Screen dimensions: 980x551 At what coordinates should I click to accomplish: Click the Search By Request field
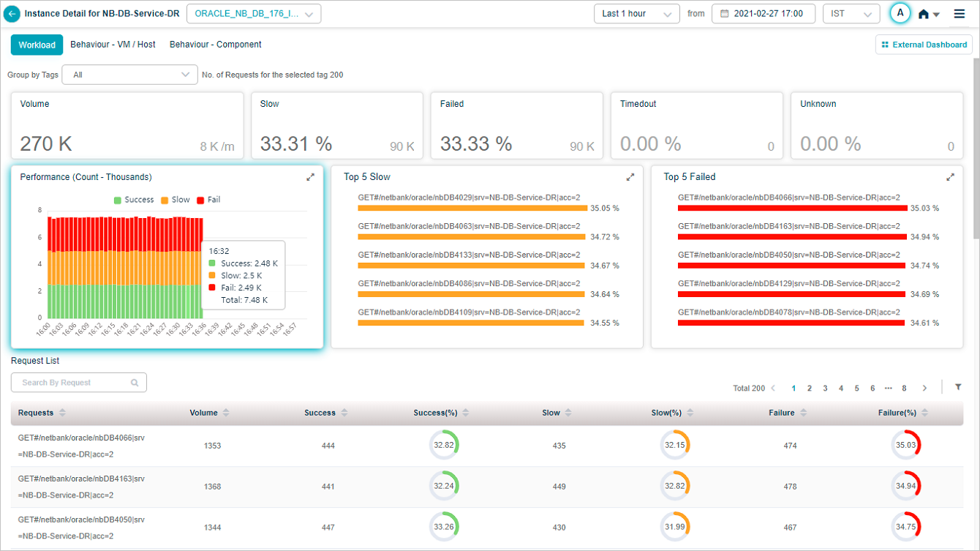tap(73, 383)
